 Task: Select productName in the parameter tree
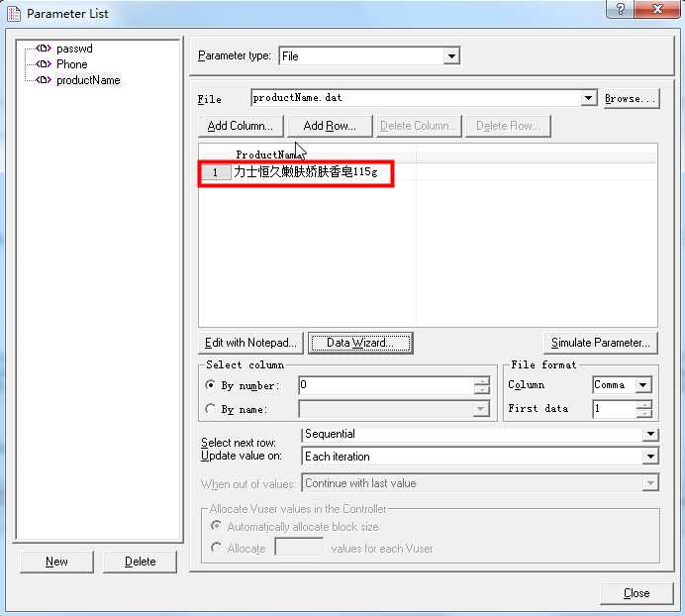click(x=88, y=80)
